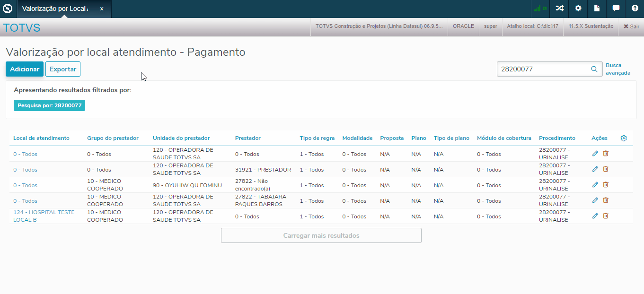Delete the TABAJARA PAQUES BARROS row
The image size is (644, 294).
(x=606, y=200)
